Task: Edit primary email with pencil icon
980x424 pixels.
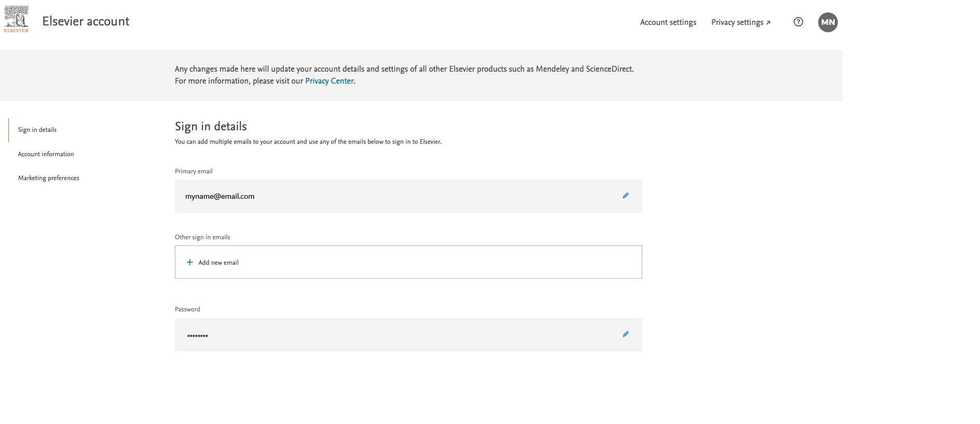Action: point(625,196)
